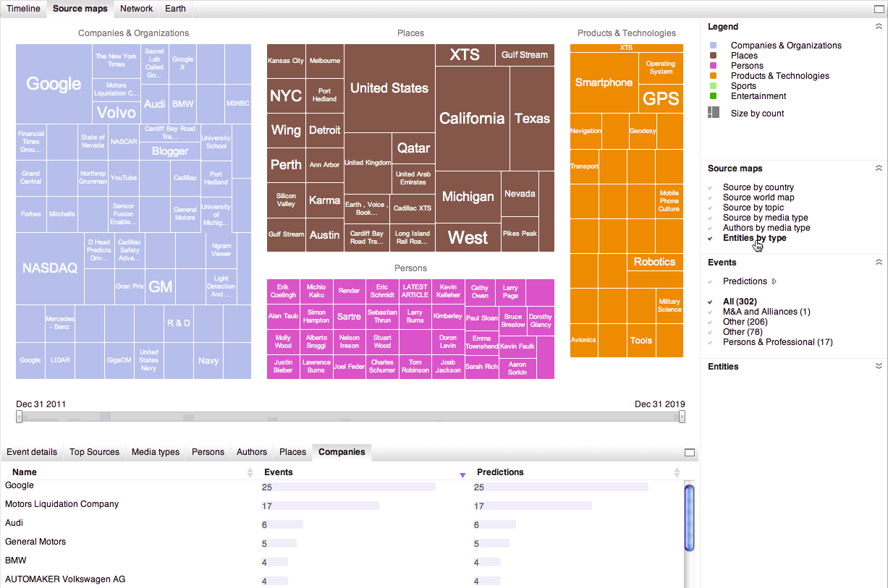Click the Entertainment legend color swatch
Screen dimensions: 888x588
pyautogui.click(x=713, y=96)
